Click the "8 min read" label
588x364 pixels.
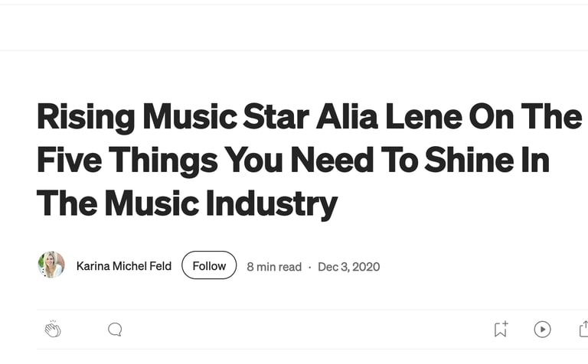[x=274, y=267]
